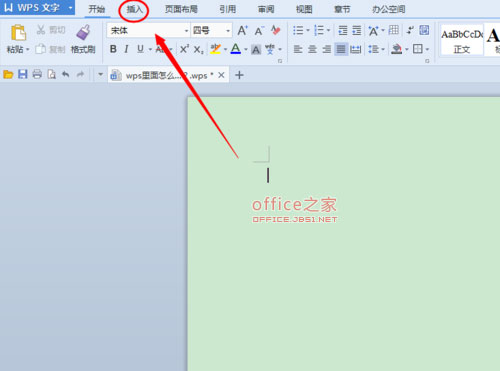Open a file with the folder icon
The height and width of the screenshot is (371, 500).
pos(8,75)
